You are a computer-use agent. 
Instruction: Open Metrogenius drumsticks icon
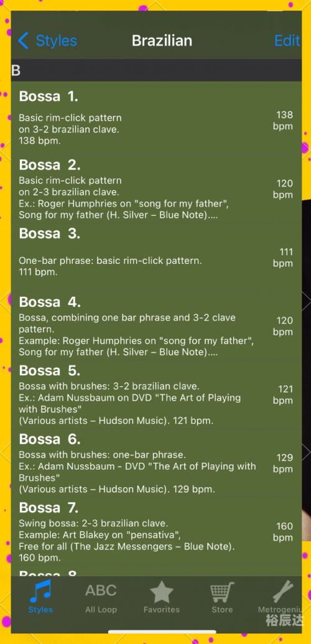coord(283,592)
